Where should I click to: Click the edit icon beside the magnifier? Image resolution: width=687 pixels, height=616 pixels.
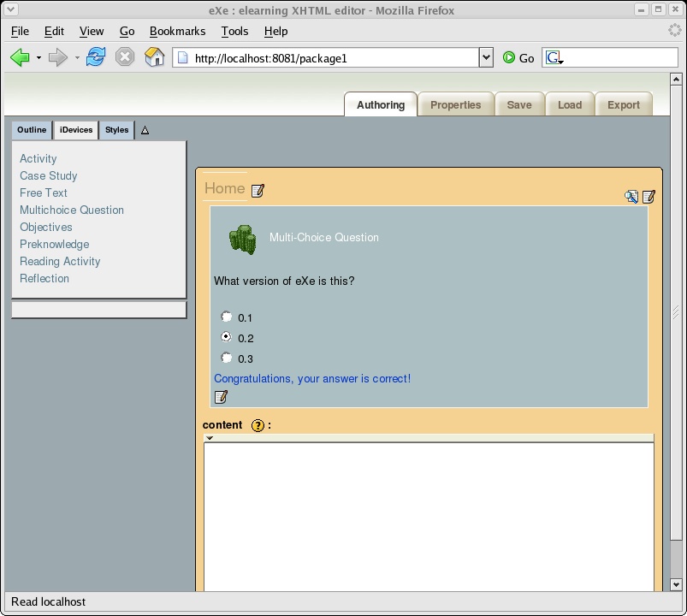click(x=649, y=197)
